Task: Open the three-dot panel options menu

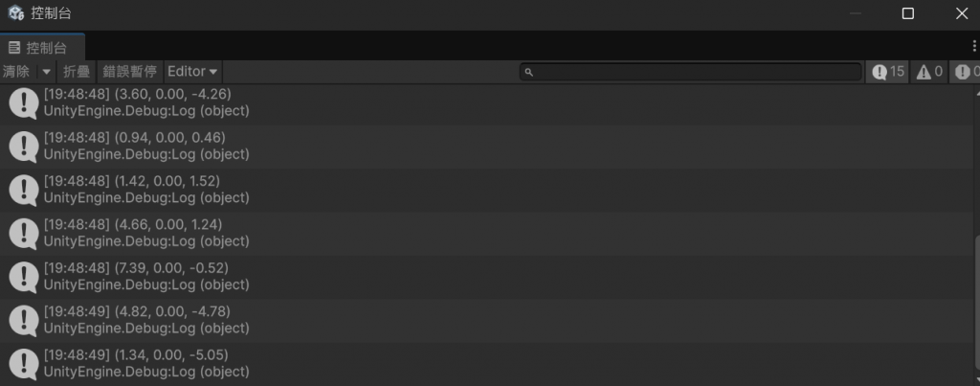Action: pyautogui.click(x=973, y=46)
